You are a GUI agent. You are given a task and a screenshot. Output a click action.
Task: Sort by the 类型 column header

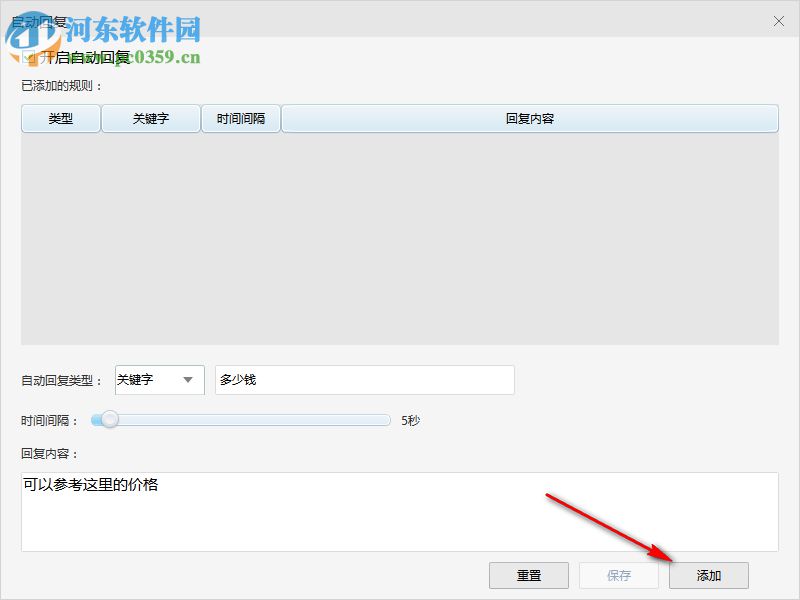tap(61, 118)
